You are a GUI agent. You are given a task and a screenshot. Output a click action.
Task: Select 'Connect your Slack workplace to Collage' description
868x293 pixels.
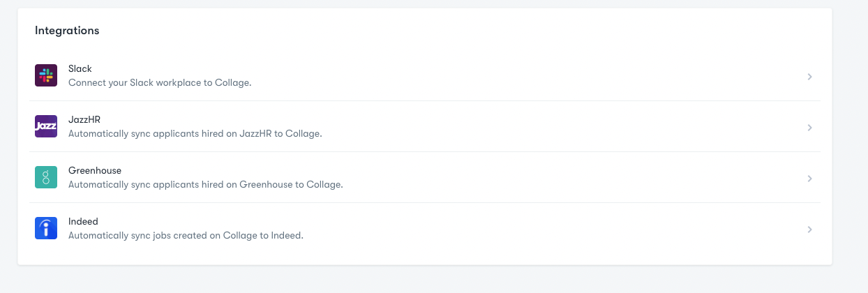tap(160, 82)
